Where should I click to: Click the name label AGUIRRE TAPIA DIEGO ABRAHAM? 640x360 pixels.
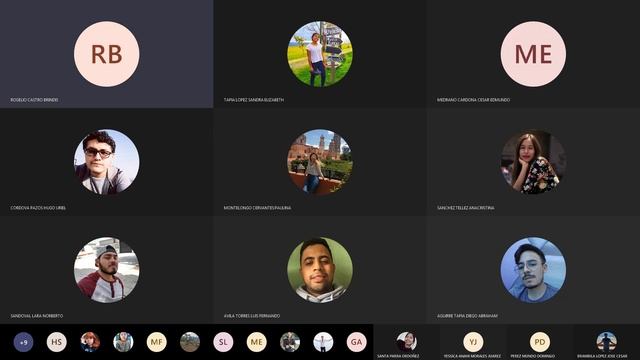467,316
